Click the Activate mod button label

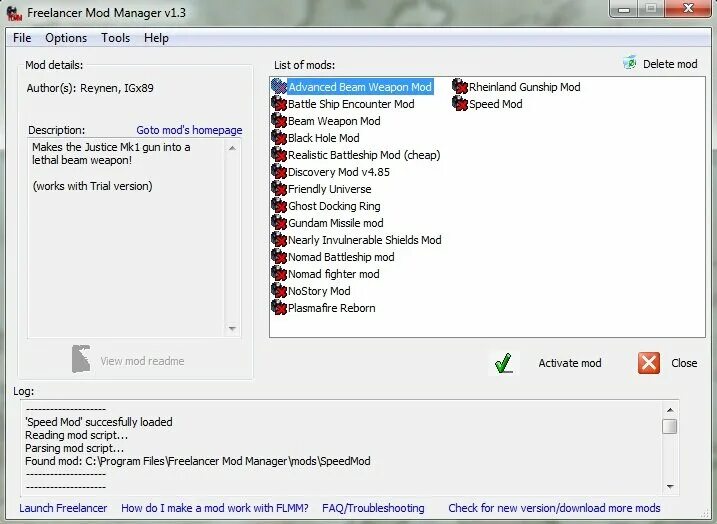(570, 363)
